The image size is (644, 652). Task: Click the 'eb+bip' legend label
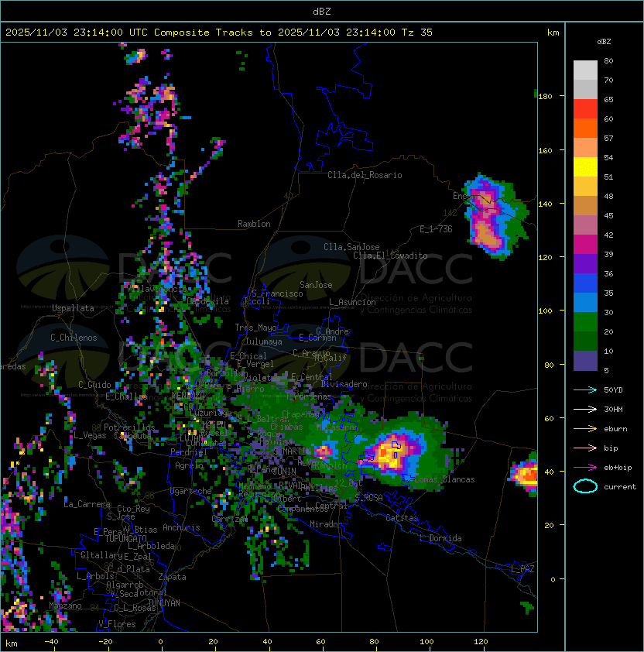coord(618,468)
